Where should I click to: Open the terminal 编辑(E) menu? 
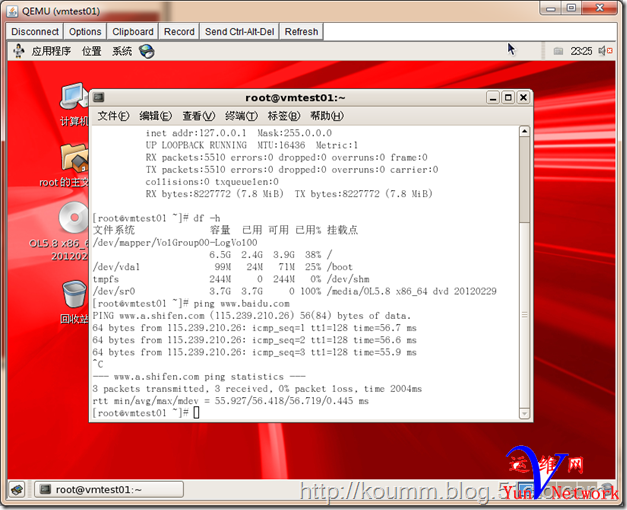point(156,116)
